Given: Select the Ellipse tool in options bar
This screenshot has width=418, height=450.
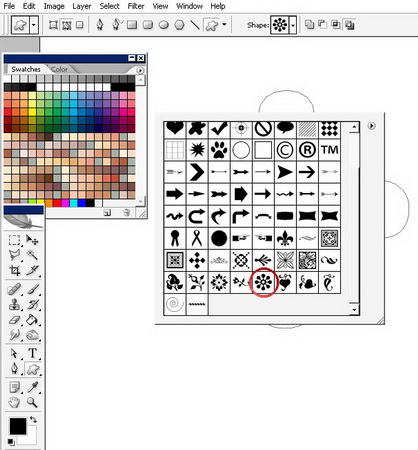Looking at the screenshot, I should click(x=163, y=25).
